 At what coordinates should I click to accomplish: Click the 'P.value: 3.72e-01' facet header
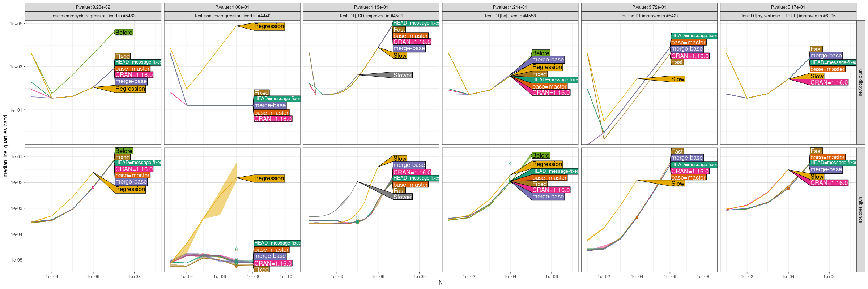[x=649, y=7]
